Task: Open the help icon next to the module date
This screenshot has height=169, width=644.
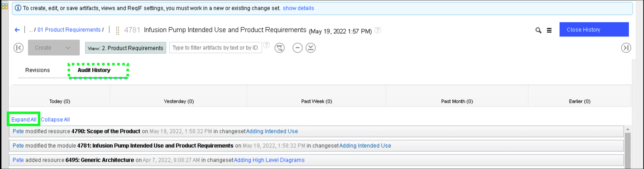Action: [378, 30]
